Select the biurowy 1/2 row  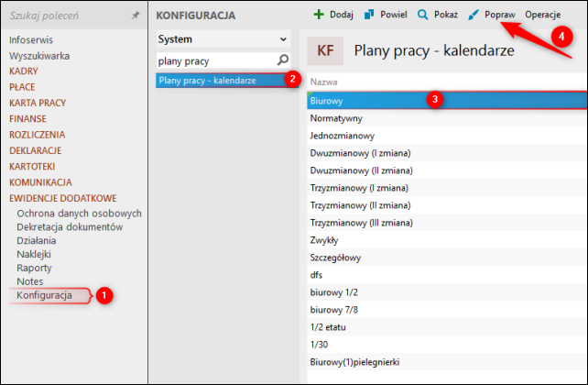click(447, 292)
